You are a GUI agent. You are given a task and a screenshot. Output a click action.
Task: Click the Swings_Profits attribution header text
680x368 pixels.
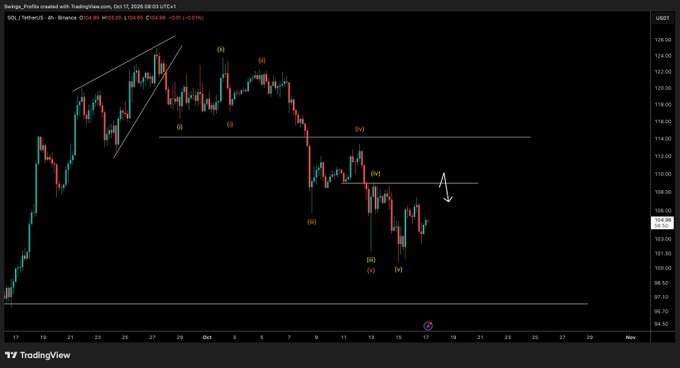pyautogui.click(x=90, y=7)
